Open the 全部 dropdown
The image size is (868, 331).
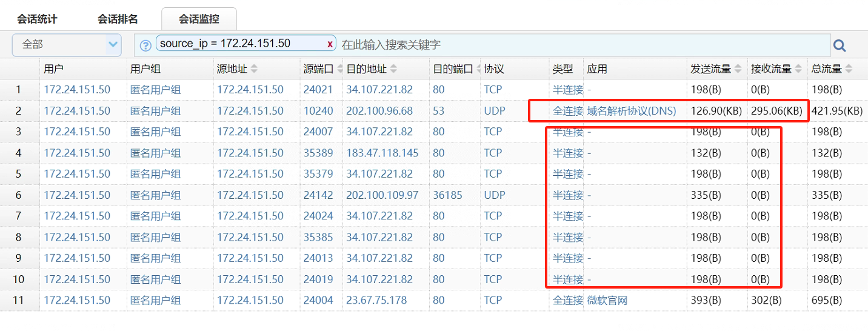coord(67,44)
